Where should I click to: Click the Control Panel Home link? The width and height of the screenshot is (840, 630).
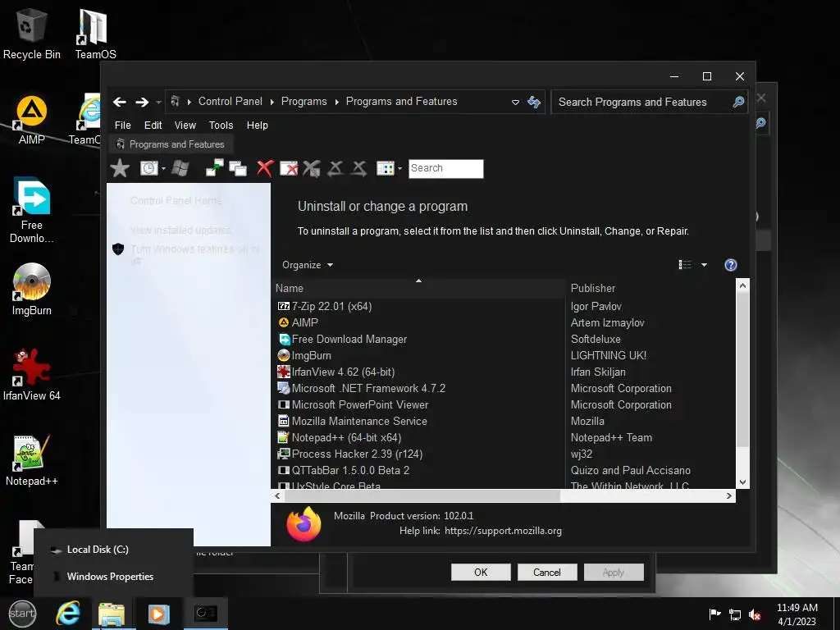point(176,200)
